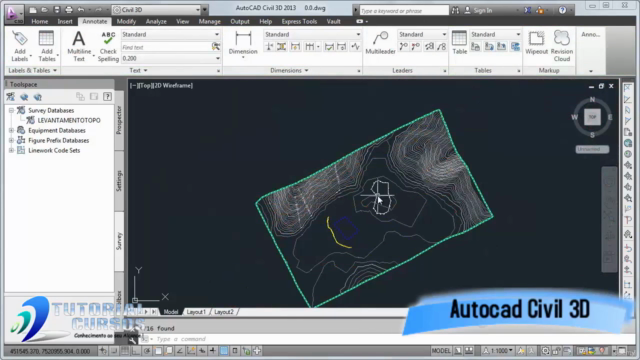Click the Table tool

(x=459, y=43)
